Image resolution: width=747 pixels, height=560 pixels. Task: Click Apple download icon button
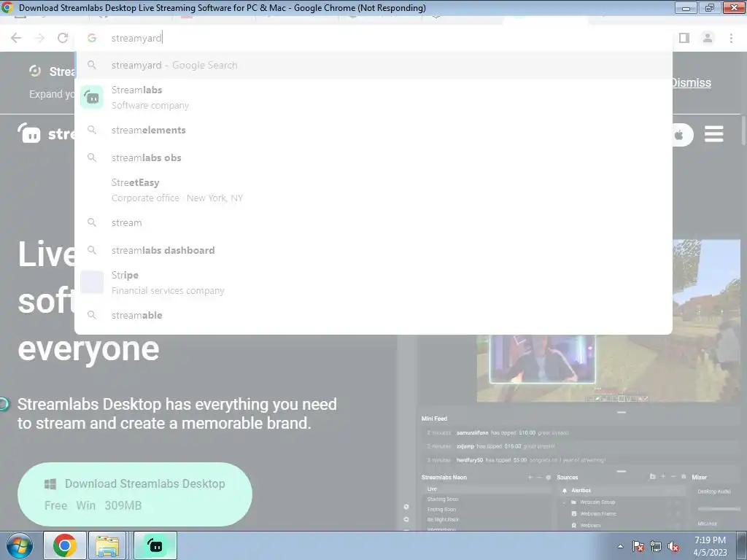[x=681, y=135]
